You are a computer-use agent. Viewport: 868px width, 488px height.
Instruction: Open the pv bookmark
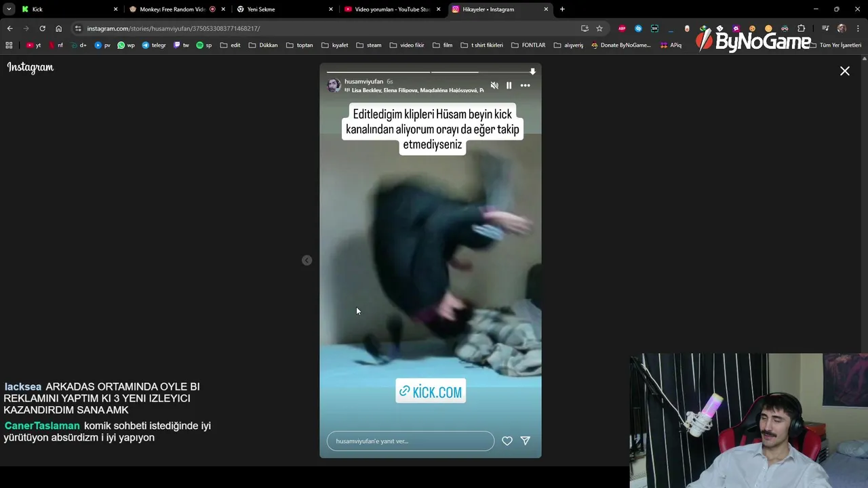click(x=102, y=45)
